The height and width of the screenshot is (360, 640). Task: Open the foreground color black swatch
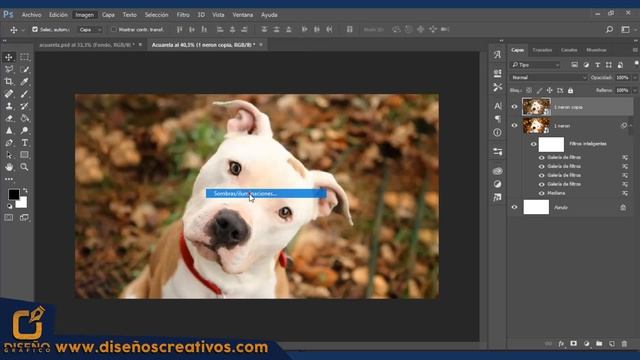(13, 194)
